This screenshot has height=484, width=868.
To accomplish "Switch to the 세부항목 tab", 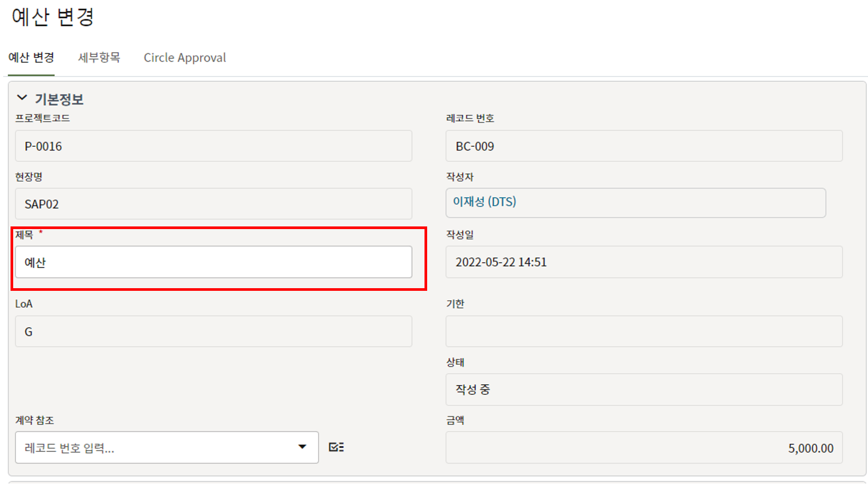I will coord(99,58).
